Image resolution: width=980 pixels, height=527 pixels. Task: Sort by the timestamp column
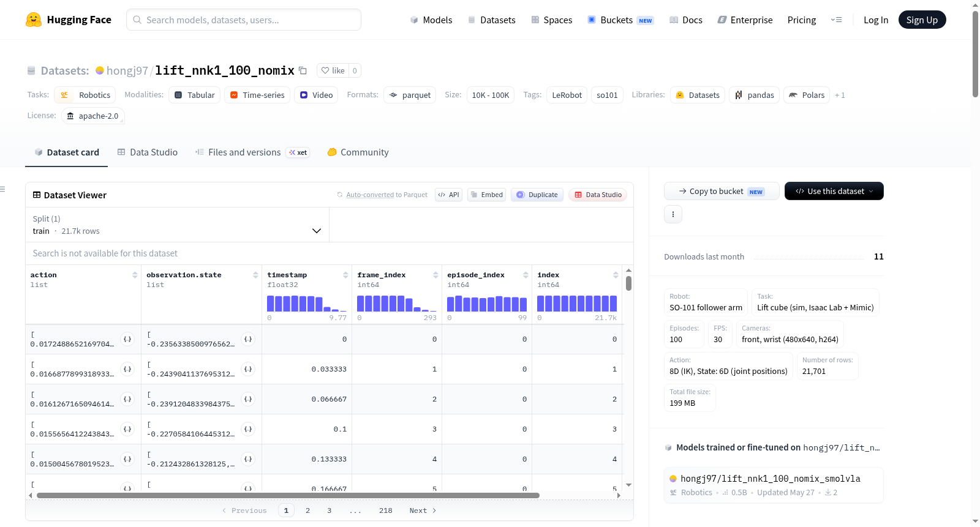click(345, 275)
